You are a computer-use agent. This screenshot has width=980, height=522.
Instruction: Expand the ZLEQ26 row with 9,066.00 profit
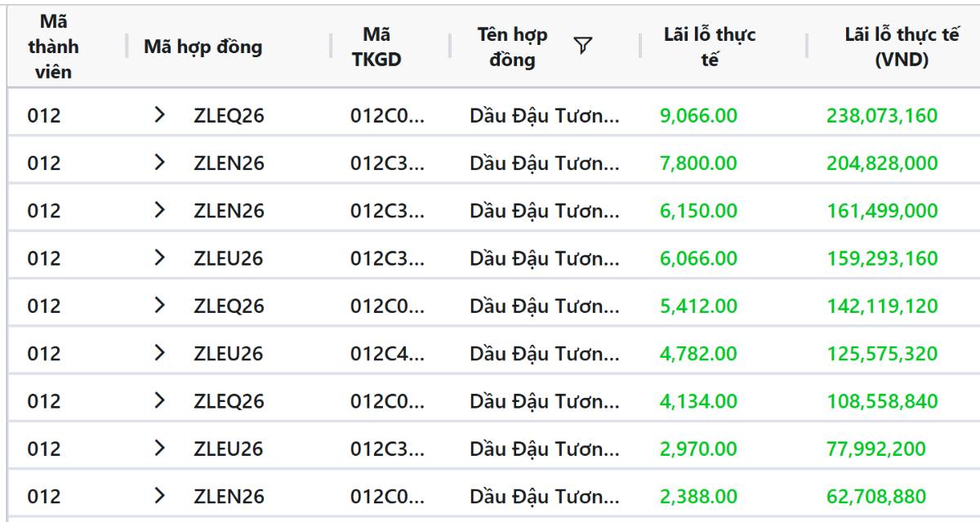[160, 115]
